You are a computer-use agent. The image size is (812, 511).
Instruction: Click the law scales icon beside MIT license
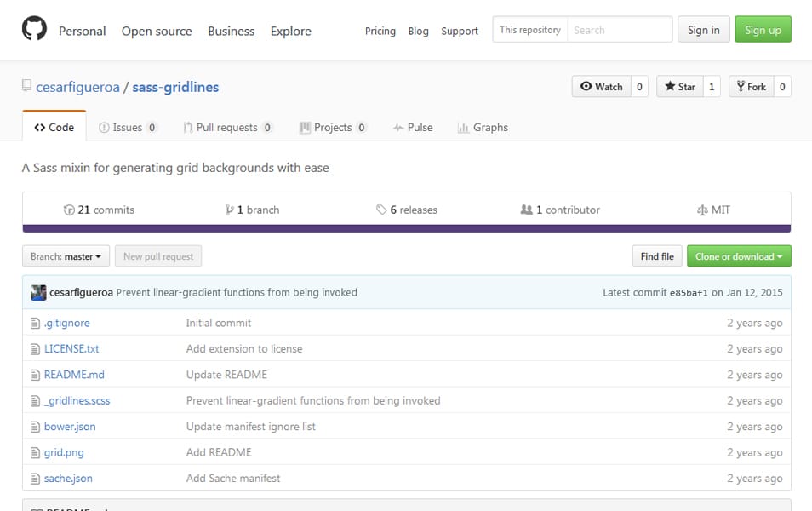pos(701,210)
